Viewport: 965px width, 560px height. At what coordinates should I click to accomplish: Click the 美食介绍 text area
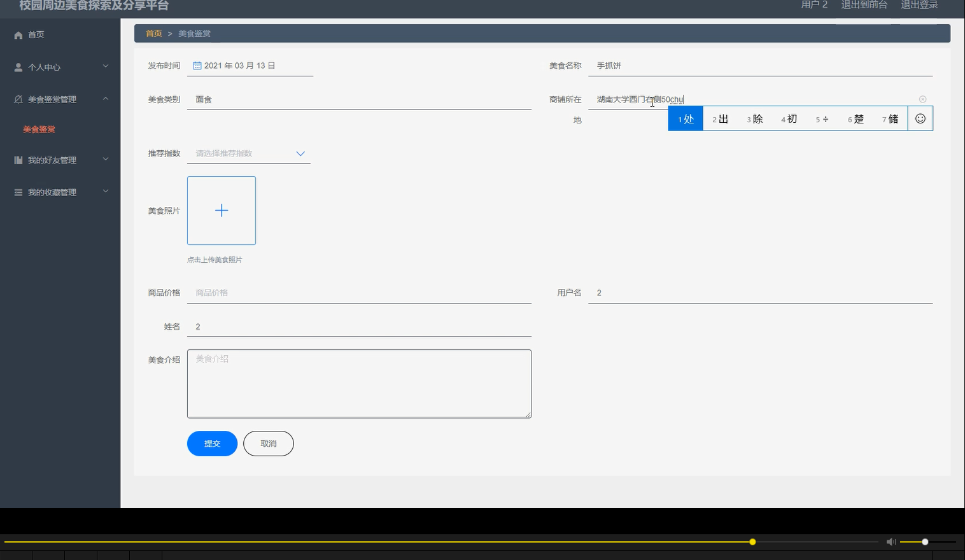coord(359,384)
